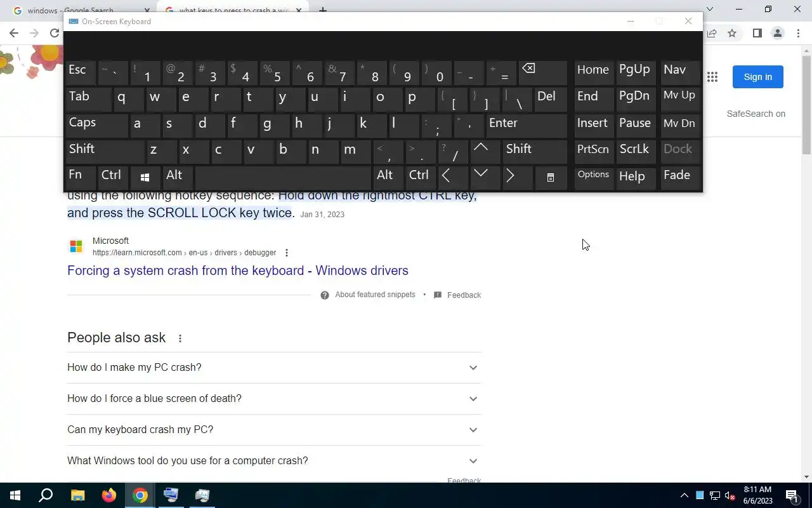This screenshot has height=508, width=812.
Task: Click the Options key on keyboard
Action: click(x=594, y=178)
